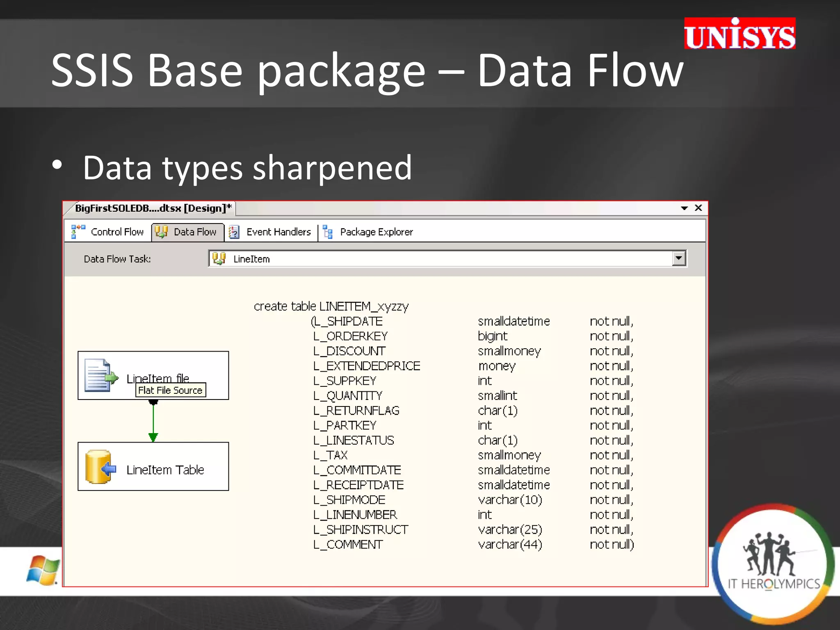Open the active files dropdown arrow
840x630 pixels.
click(x=684, y=208)
